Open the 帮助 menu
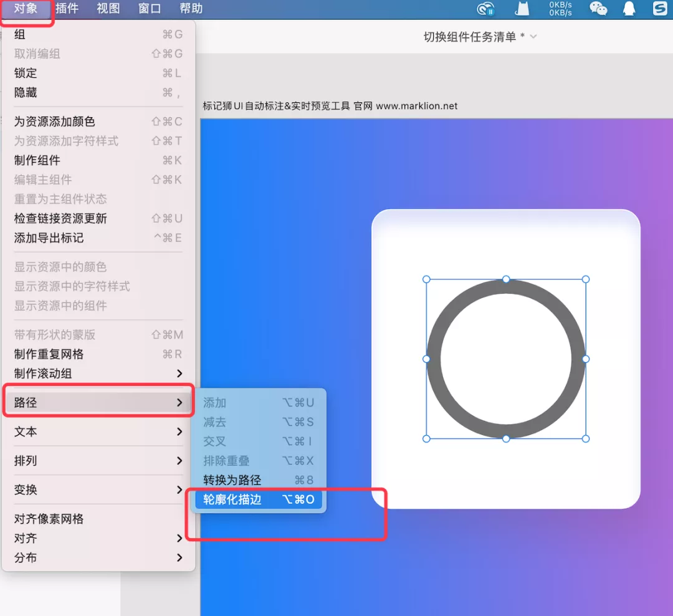This screenshot has width=673, height=616. coord(190,9)
